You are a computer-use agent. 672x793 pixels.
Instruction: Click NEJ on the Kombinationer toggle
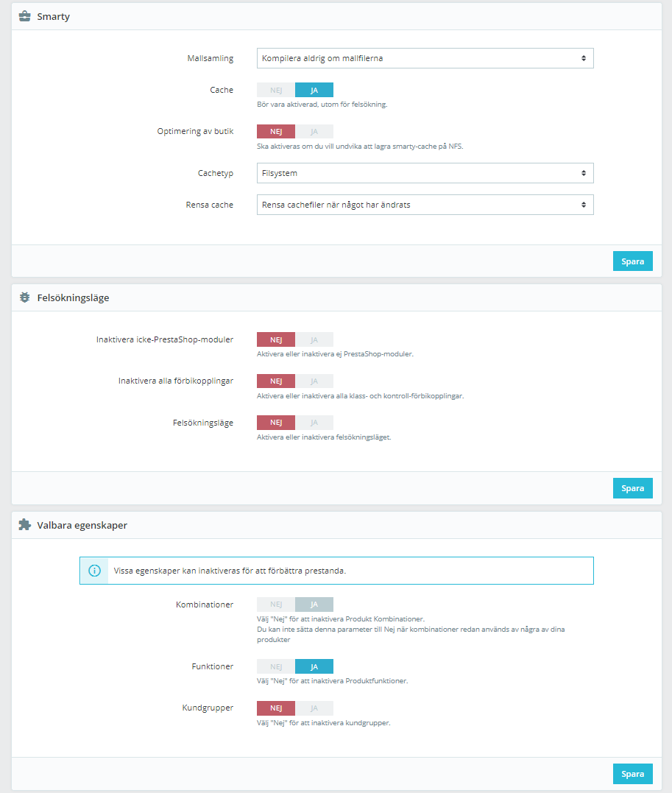click(x=276, y=605)
